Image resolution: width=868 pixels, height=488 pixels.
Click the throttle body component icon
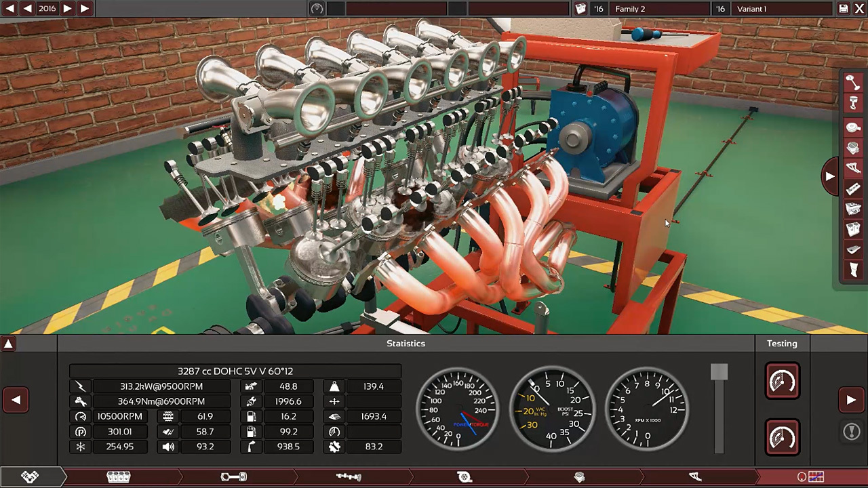coord(852,148)
